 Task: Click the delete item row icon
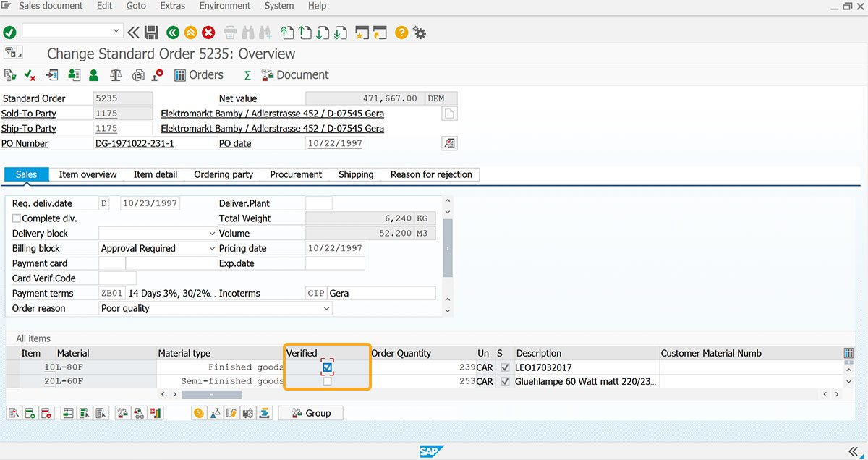46,413
